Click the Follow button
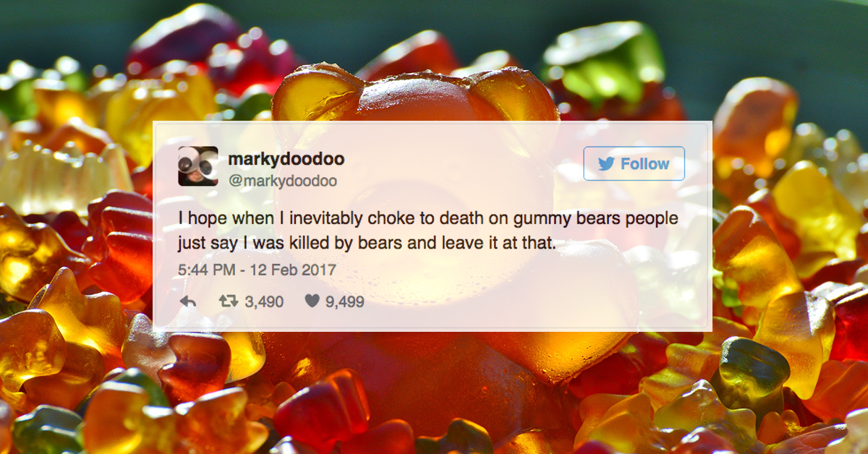The image size is (868, 454). 634,163
